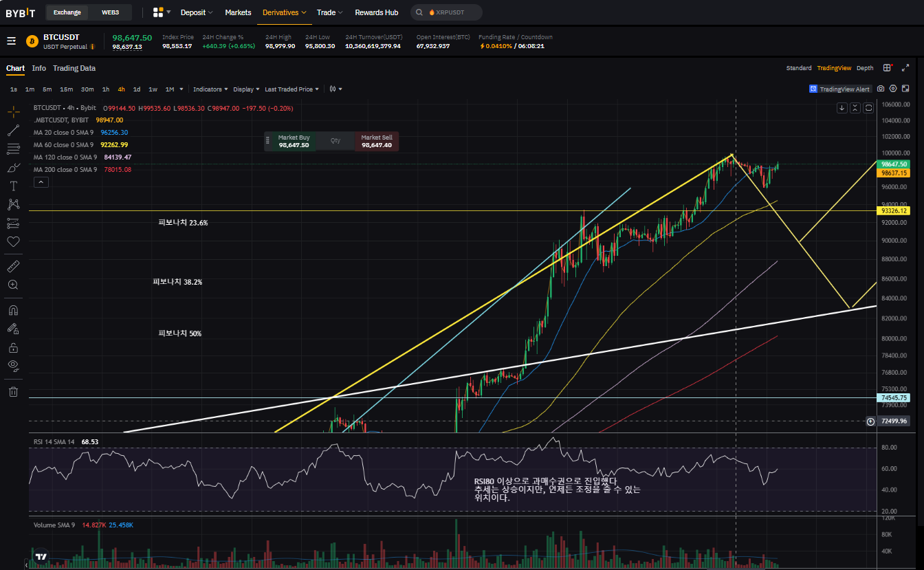Open the candlestick chart type dropdown
Image resolution: width=924 pixels, height=570 pixels.
click(335, 89)
